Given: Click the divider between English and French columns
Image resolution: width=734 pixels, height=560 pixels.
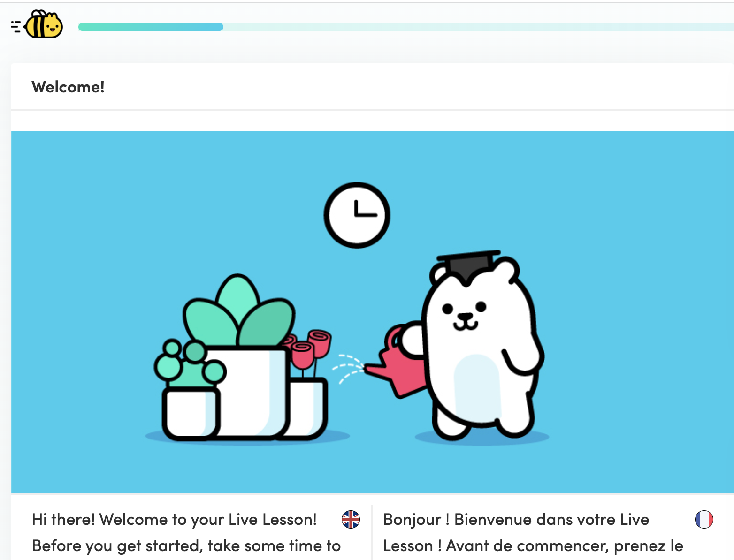Looking at the screenshot, I should [x=371, y=532].
